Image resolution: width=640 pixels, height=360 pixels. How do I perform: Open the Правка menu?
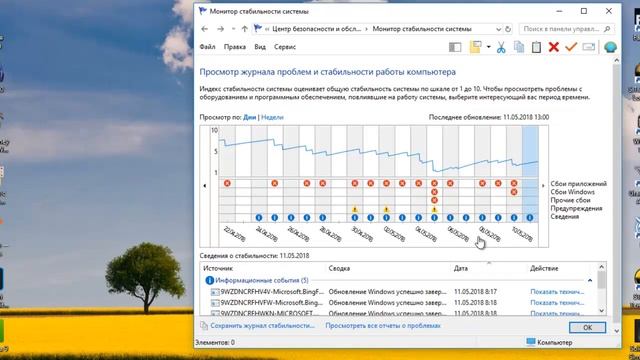235,47
